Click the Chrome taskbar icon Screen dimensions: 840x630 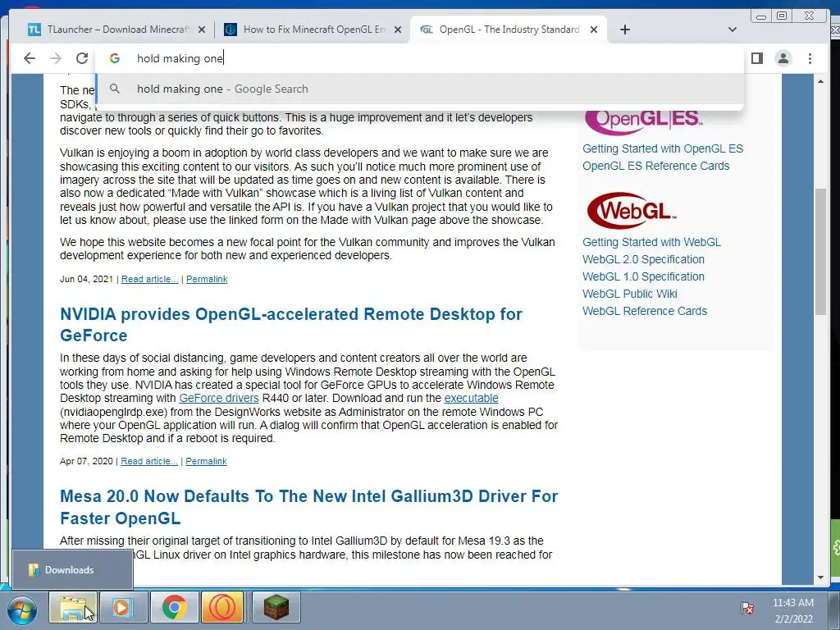click(174, 608)
